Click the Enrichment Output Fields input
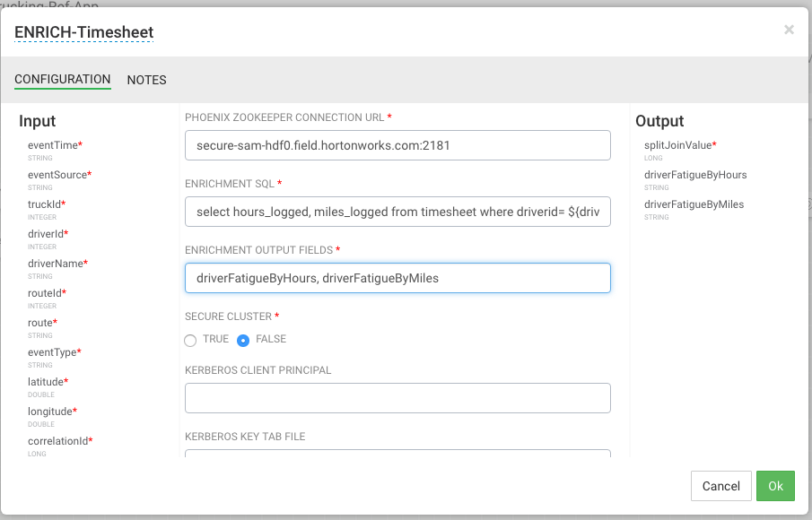 coord(397,278)
